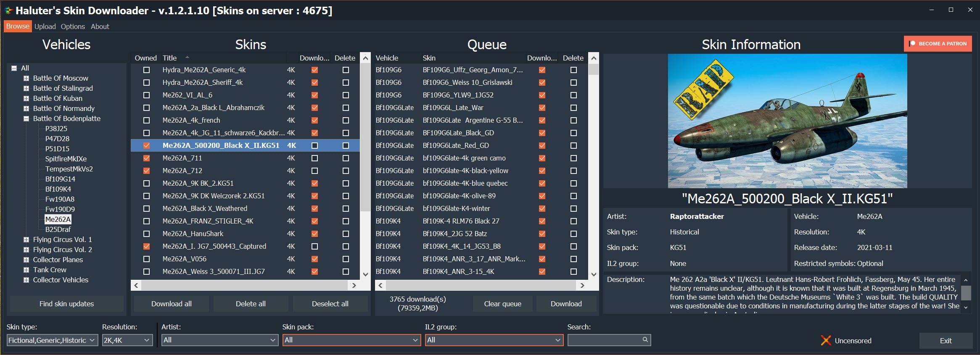Collapse the All root tree node
Image resolution: width=980 pixels, height=355 pixels.
click(14, 68)
